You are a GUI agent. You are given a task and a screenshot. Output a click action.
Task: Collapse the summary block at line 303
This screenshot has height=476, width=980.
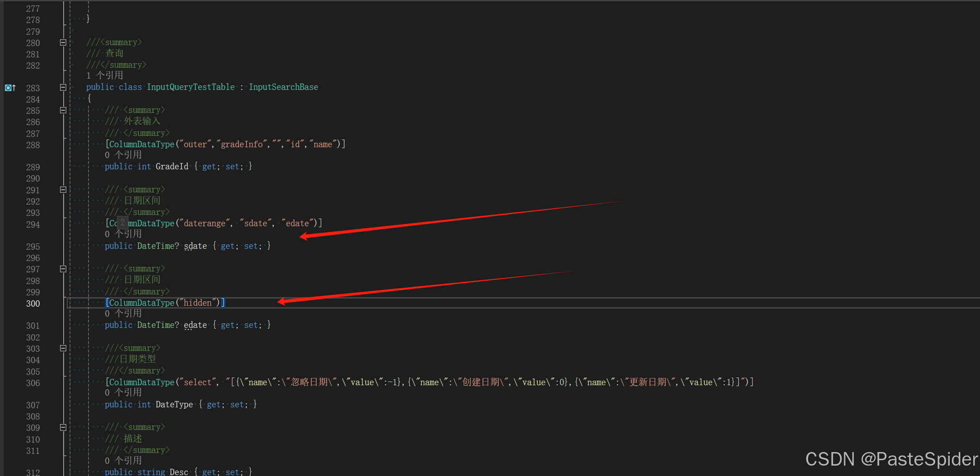pos(63,348)
